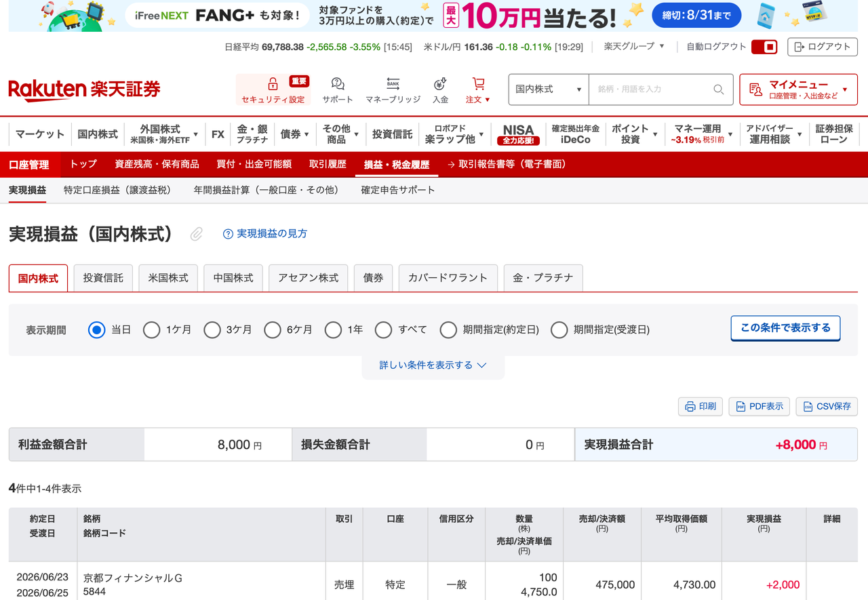Image resolution: width=868 pixels, height=600 pixels.
Task: Click この条件で表示する button
Action: [785, 328]
